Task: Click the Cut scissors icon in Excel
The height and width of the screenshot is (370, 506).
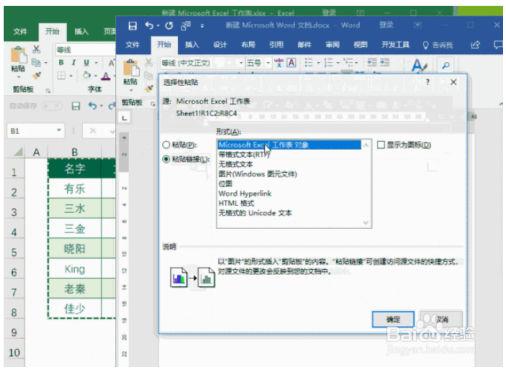Action: (x=36, y=50)
